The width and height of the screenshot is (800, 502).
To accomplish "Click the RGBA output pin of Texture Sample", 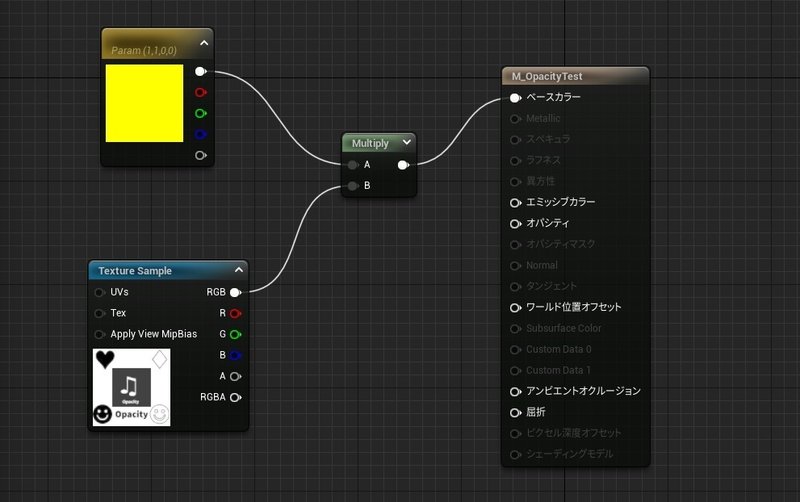I will coord(235,397).
